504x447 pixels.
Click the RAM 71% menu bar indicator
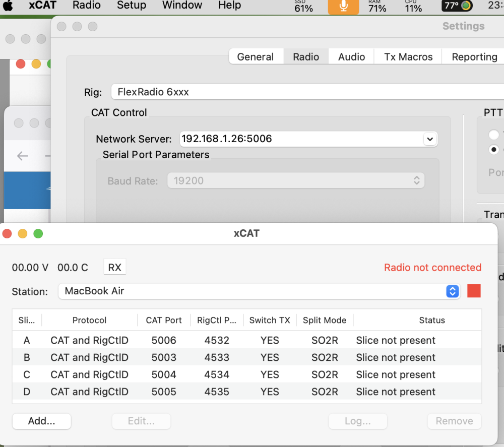point(377,7)
